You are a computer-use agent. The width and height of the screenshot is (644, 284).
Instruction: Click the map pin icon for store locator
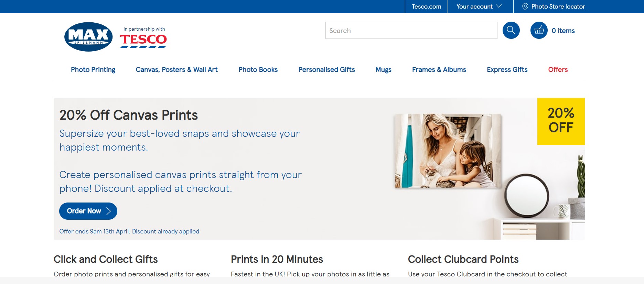coord(525,7)
